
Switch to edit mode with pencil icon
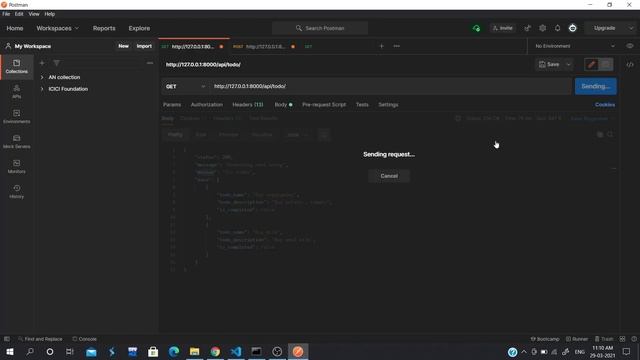591,64
